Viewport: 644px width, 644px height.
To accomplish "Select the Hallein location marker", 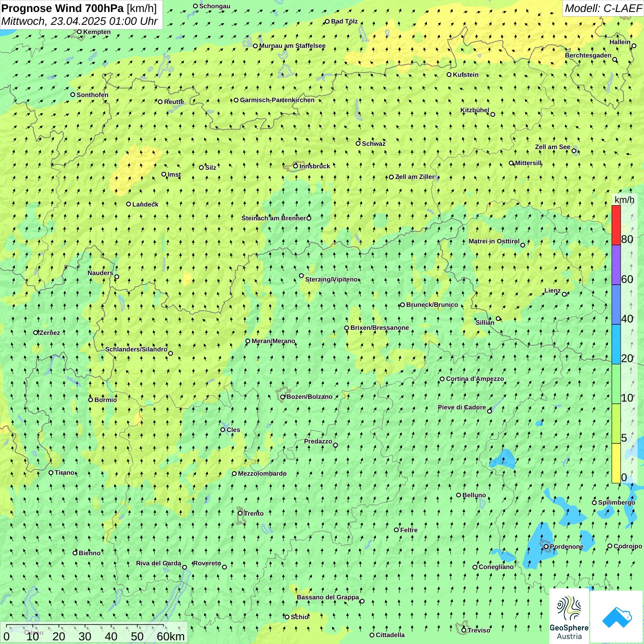I will click(634, 46).
